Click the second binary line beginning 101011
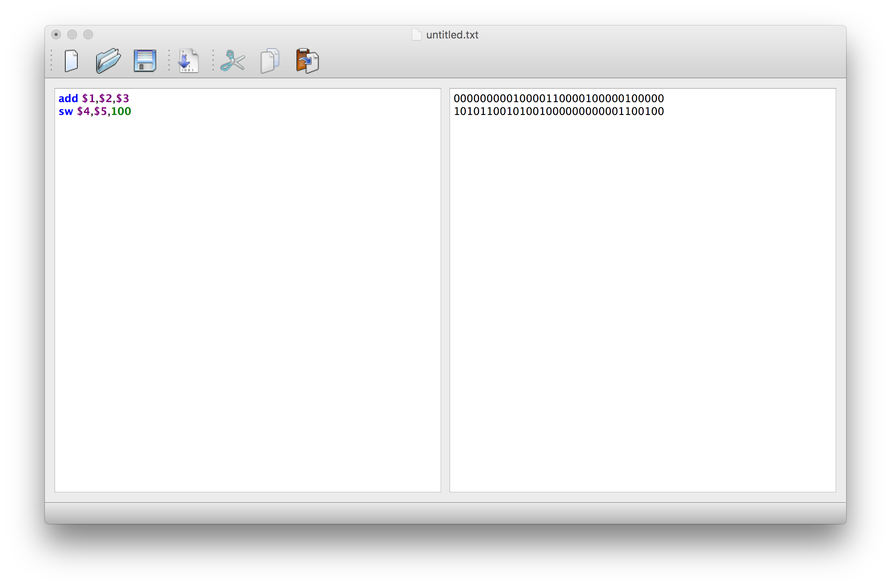 click(558, 111)
